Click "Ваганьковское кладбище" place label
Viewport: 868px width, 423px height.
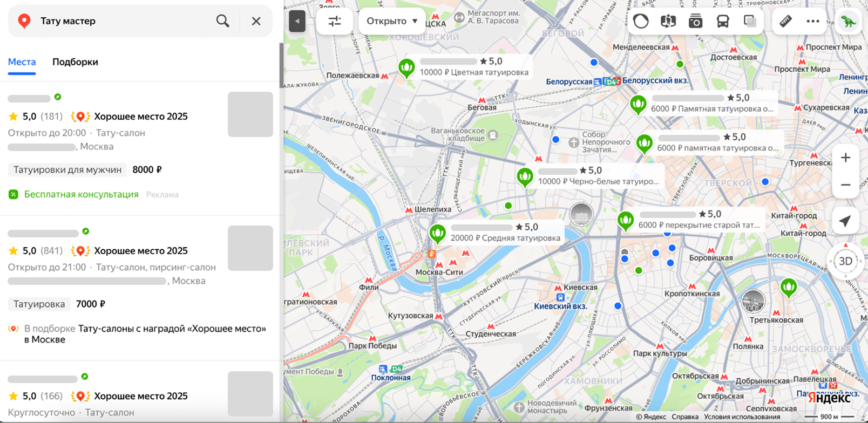458,134
